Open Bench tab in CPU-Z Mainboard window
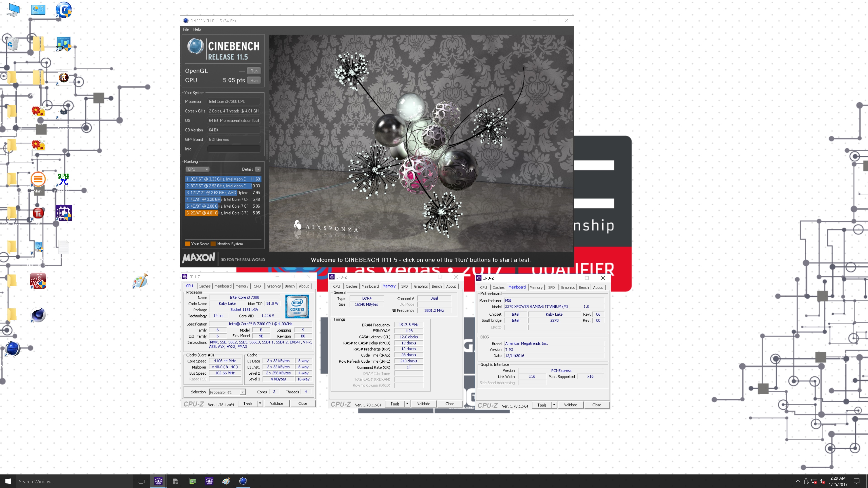This screenshot has height=488, width=868. 583,287
